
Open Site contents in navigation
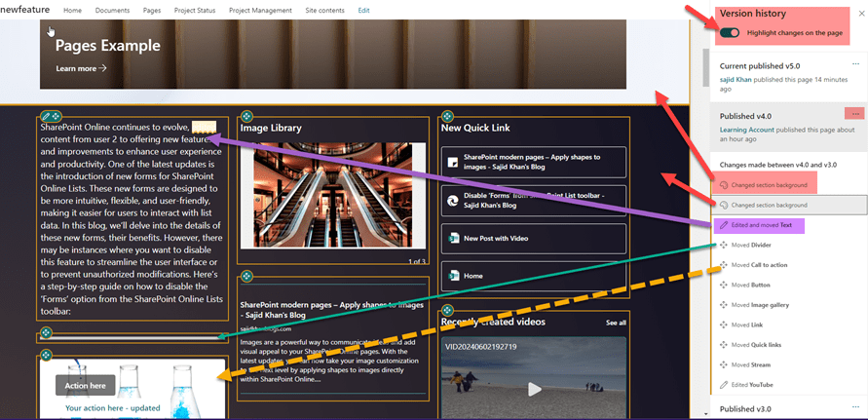tap(324, 10)
